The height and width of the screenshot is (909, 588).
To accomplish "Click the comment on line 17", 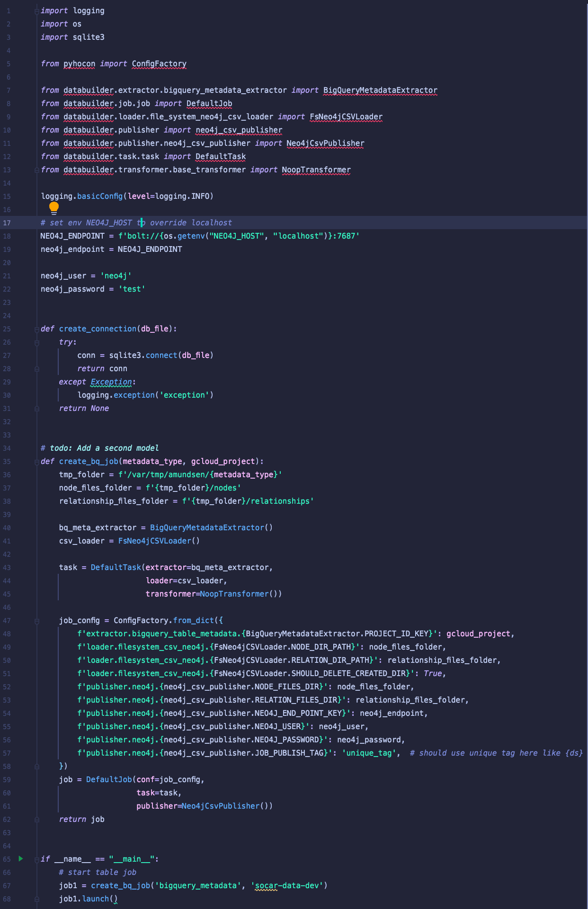I will 136,223.
